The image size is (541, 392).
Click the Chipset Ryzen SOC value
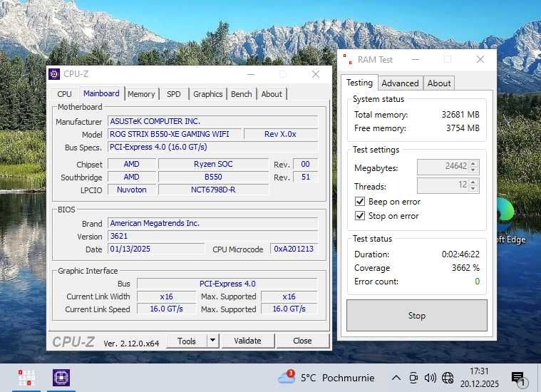(x=213, y=164)
